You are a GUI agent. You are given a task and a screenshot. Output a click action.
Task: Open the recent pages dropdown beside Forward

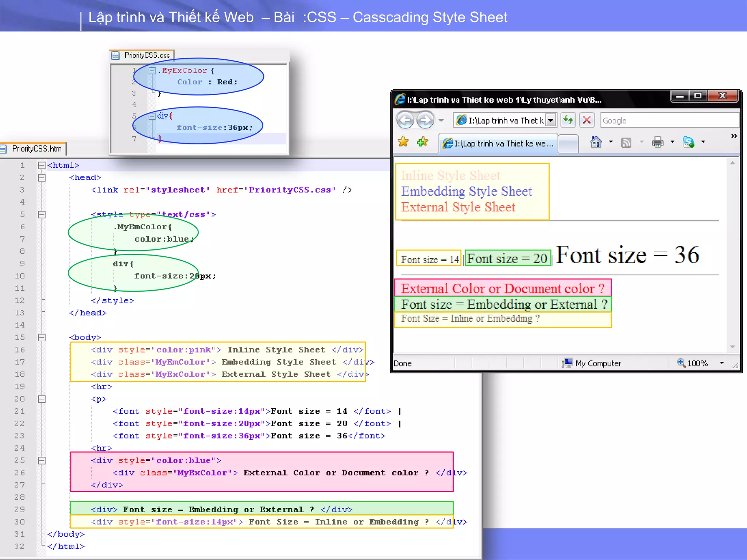point(441,120)
